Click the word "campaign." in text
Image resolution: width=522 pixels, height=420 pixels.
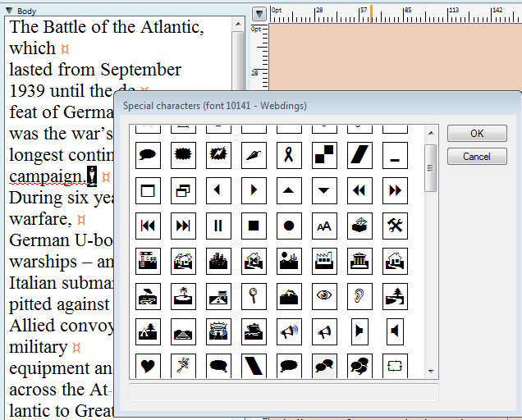(x=48, y=176)
